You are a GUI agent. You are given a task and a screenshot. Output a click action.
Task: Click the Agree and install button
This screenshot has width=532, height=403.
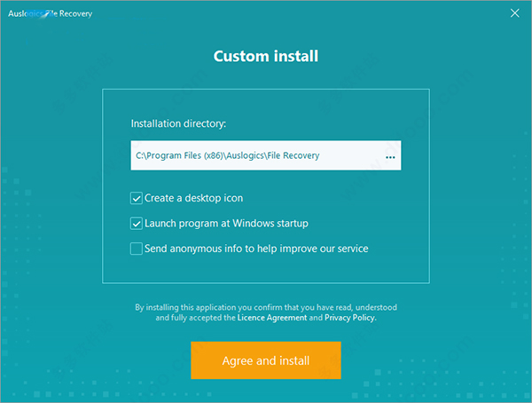click(x=266, y=360)
